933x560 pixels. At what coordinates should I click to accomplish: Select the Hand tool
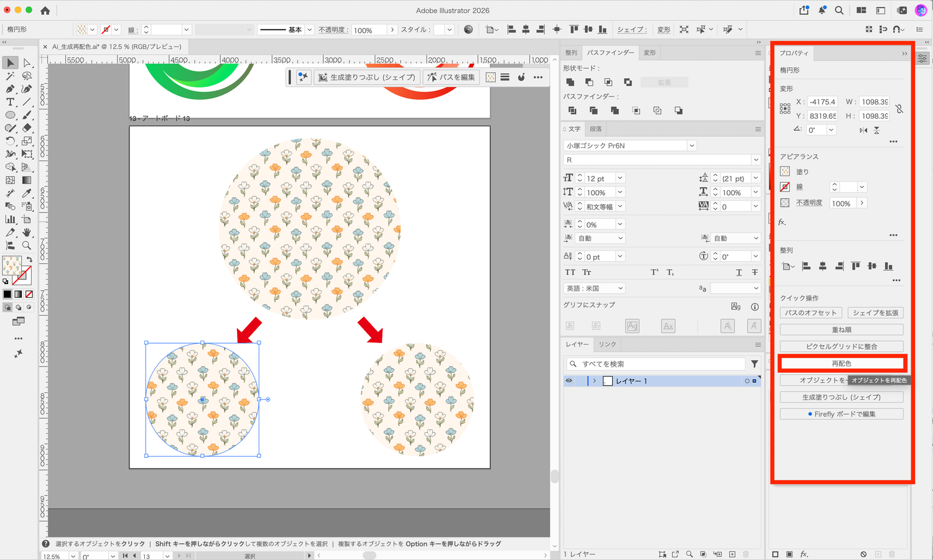pyautogui.click(x=27, y=232)
